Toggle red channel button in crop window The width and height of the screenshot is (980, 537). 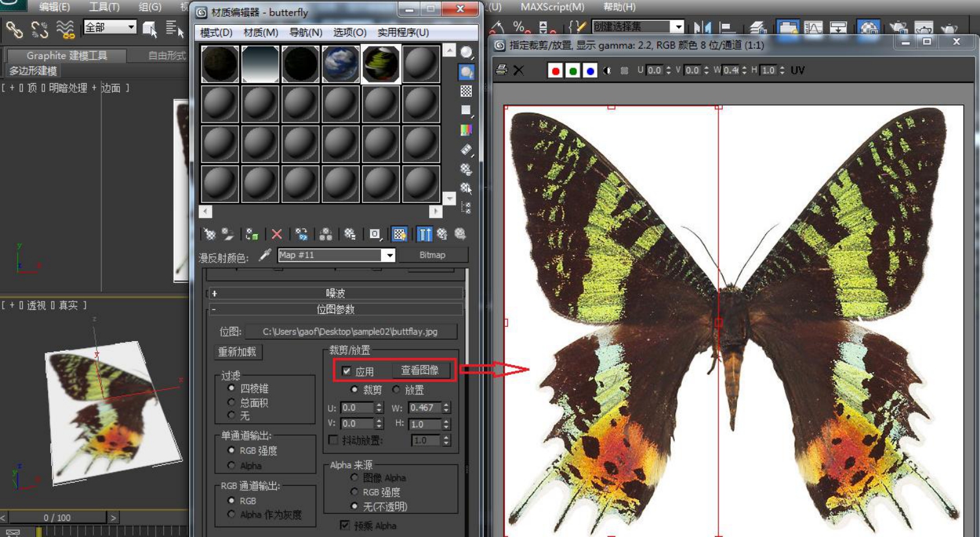(555, 71)
